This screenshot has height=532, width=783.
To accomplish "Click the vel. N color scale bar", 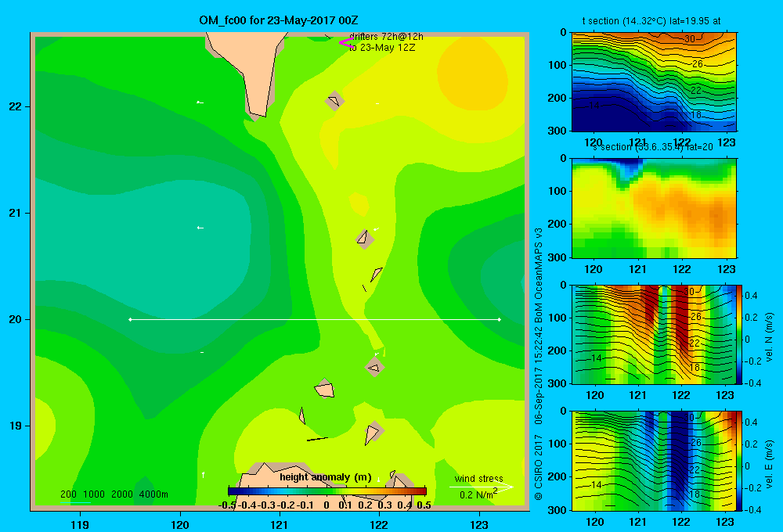I will 740,335.
